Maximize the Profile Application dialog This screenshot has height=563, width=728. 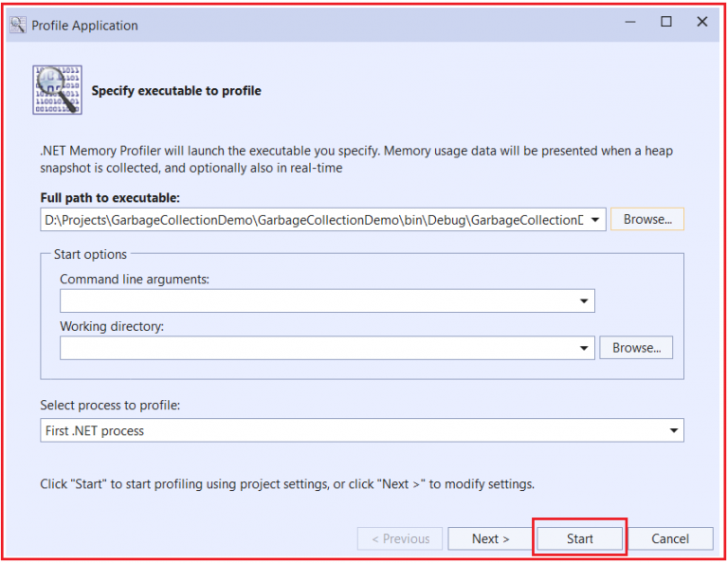tap(666, 22)
